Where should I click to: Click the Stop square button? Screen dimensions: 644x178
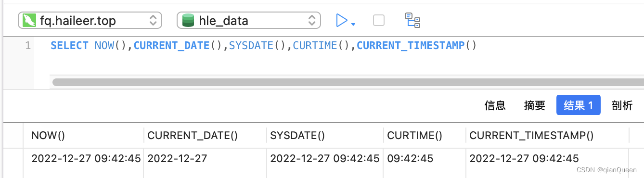[379, 20]
